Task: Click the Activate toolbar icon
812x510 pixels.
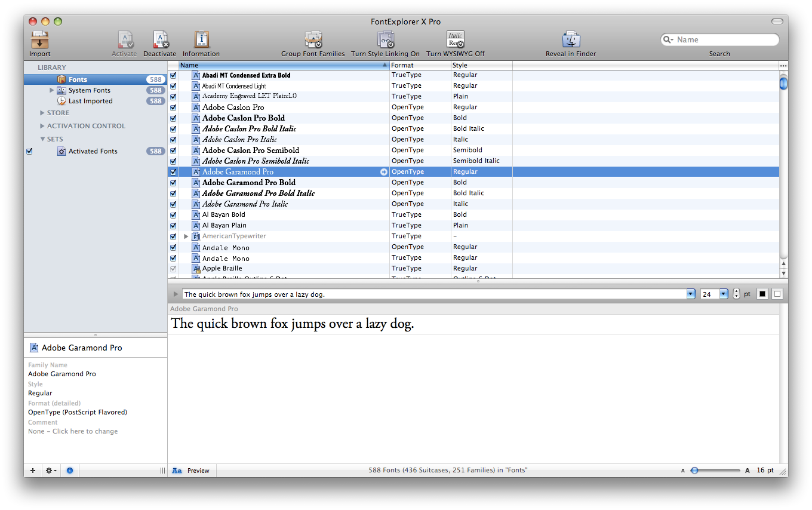Action: tap(126, 40)
